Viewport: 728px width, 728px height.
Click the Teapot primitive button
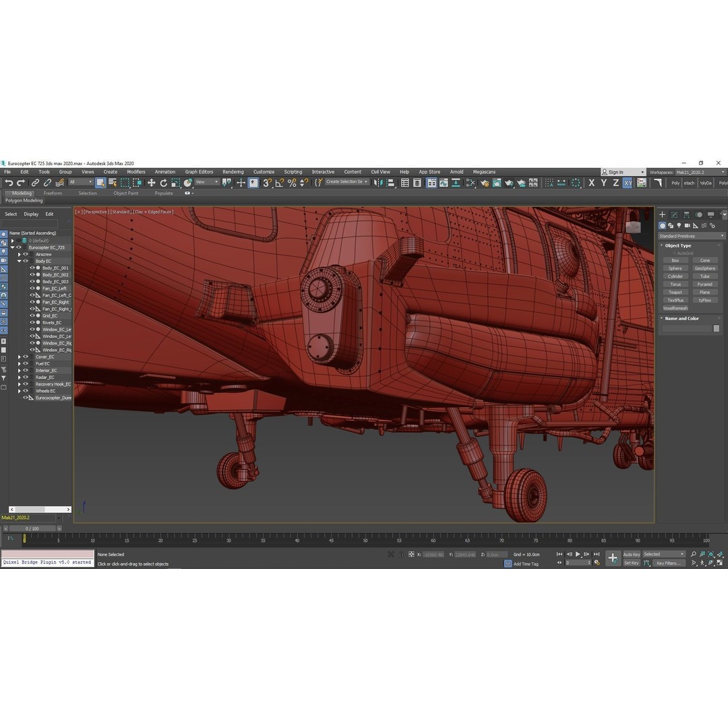click(675, 293)
